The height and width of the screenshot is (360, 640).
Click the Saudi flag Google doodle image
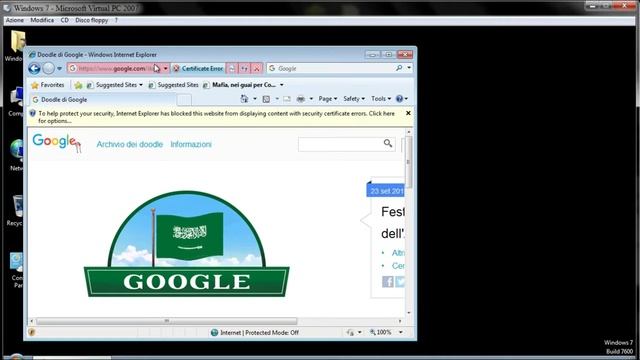(187, 244)
